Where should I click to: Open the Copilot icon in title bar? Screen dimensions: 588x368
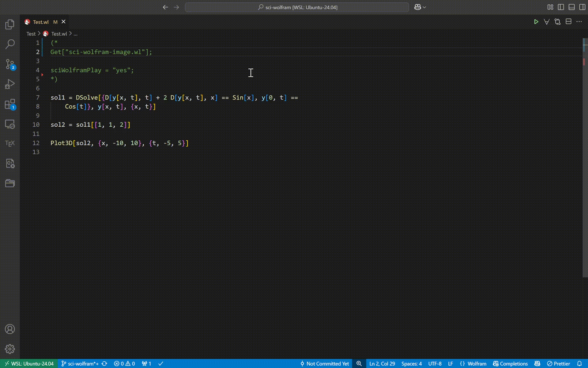tap(417, 7)
